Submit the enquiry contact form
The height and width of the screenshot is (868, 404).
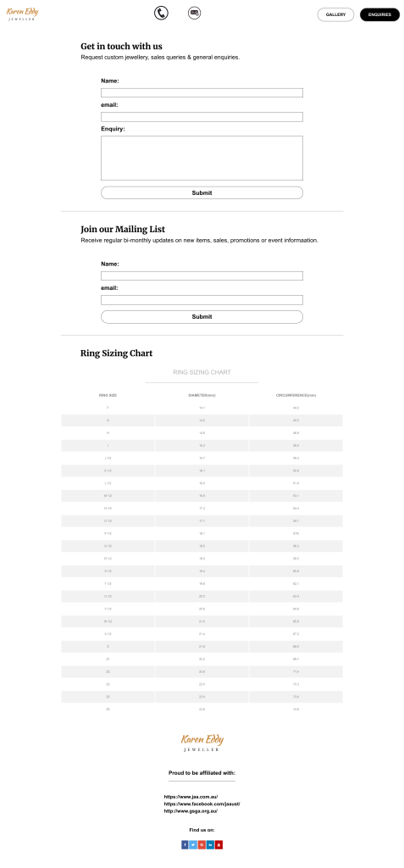(202, 192)
